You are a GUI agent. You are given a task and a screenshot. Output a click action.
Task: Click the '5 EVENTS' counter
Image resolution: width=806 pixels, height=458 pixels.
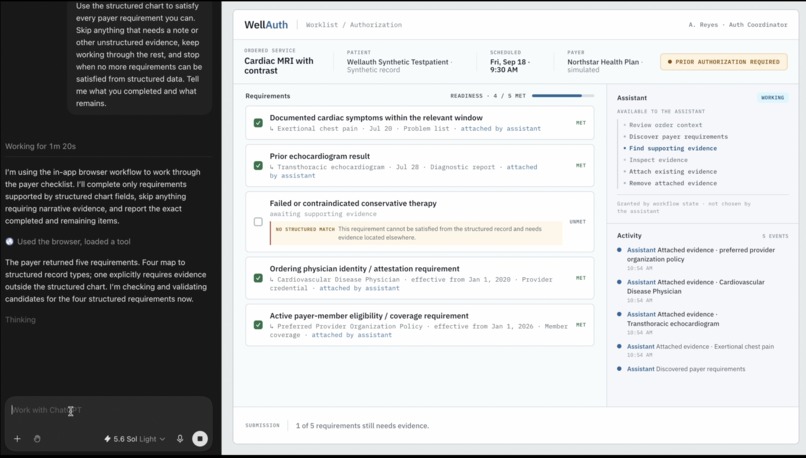pyautogui.click(x=775, y=236)
